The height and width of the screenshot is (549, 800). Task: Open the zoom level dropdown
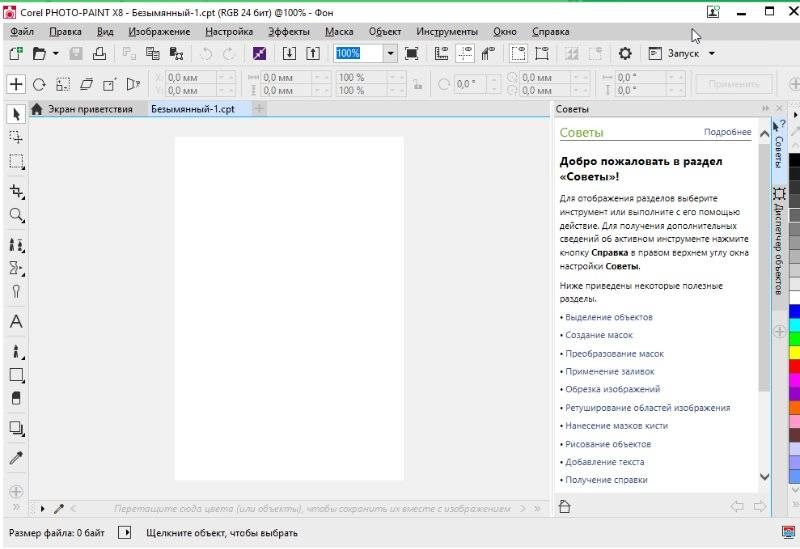[x=390, y=53]
